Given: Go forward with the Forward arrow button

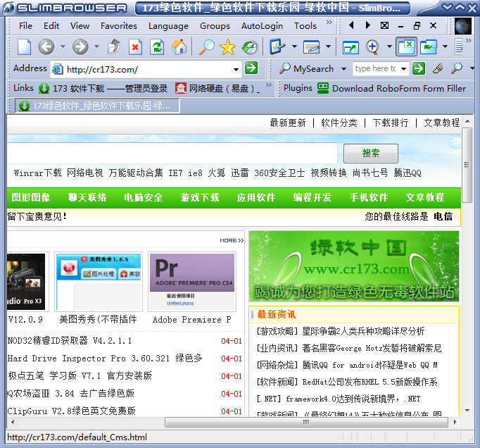Looking at the screenshot, I should coord(80,47).
